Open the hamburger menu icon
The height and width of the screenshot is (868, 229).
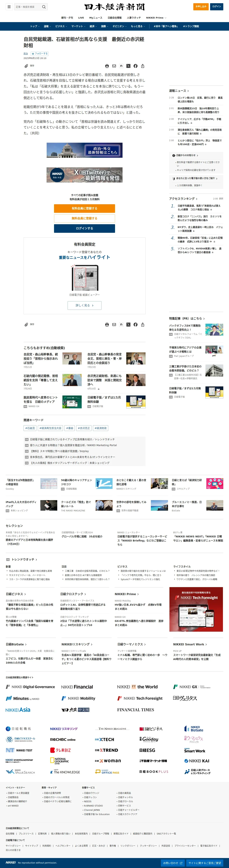9,7
